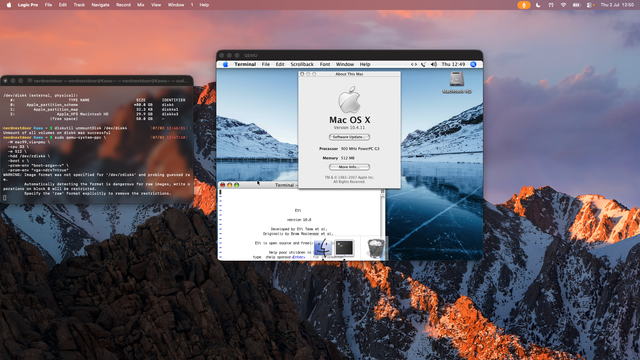Open host Mix menu
The image size is (640, 360).
(x=141, y=5)
